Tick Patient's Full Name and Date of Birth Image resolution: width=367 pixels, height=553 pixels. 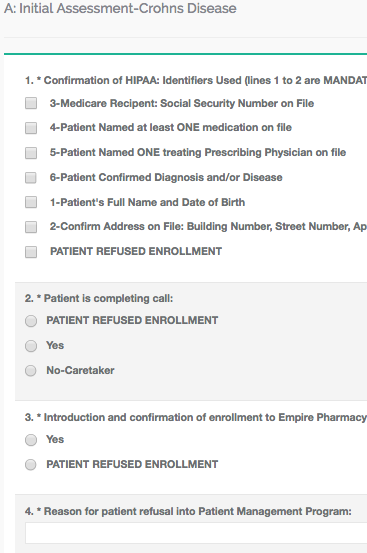click(31, 202)
